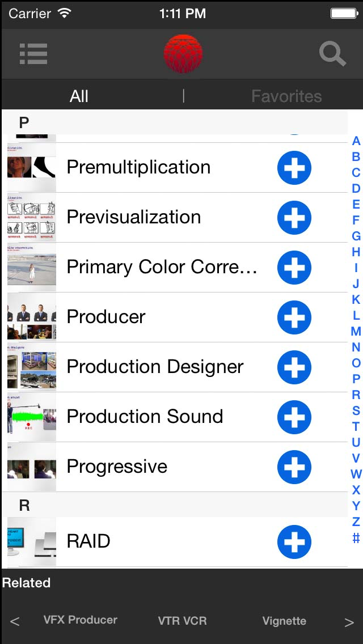The image size is (363, 644).
Task: Add Premultiplication with its plus icon
Action: click(x=294, y=168)
